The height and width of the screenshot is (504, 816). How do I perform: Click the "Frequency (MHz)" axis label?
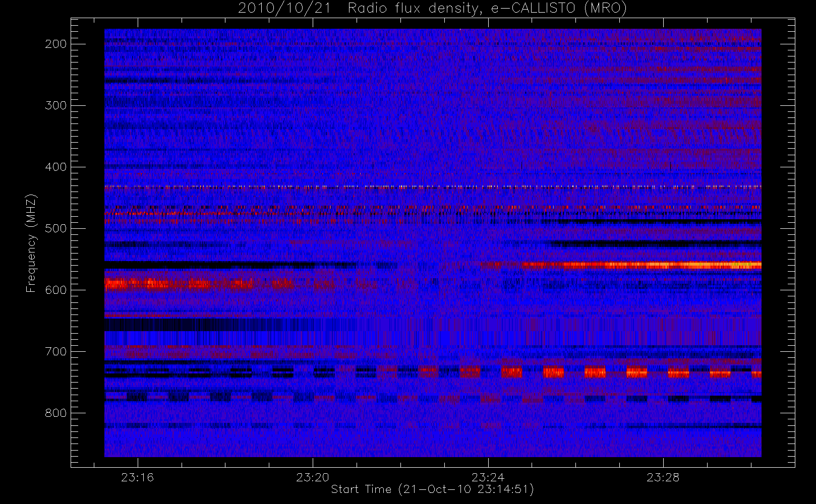coord(31,243)
